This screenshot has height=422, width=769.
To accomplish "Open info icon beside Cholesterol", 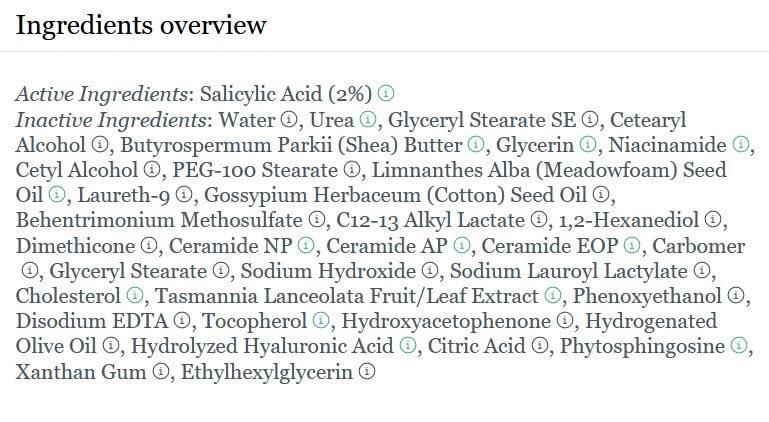I will click(135, 296).
